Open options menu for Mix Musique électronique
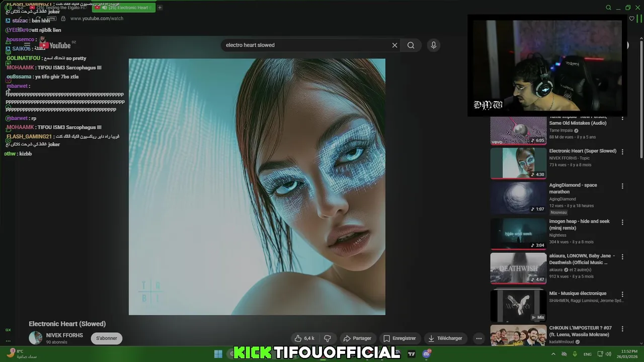 click(x=622, y=294)
